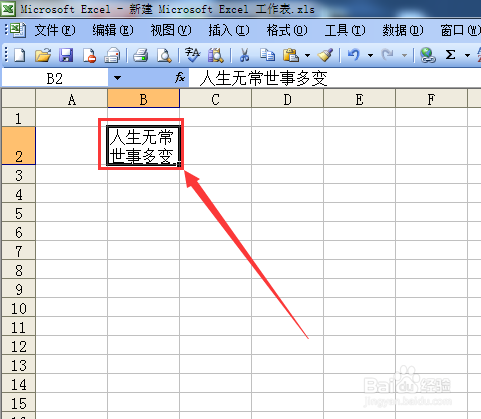Click the greyed Redo arrow
Image resolution: width=481 pixels, height=419 pixels.
click(x=387, y=55)
